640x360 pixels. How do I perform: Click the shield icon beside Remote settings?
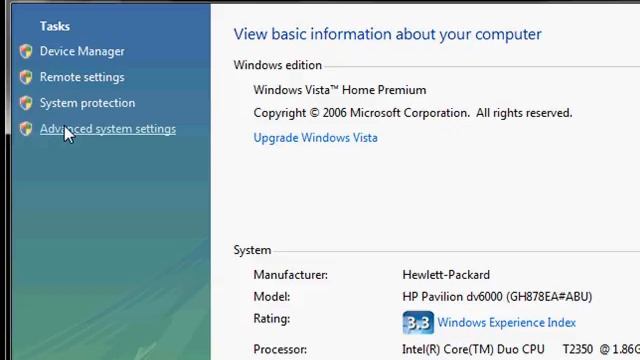pyautogui.click(x=26, y=77)
